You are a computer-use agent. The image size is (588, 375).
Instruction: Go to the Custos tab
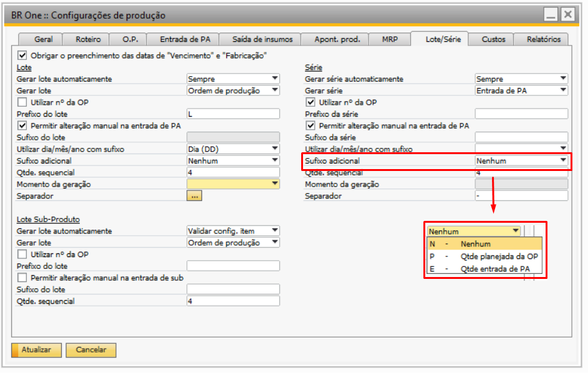[x=493, y=39]
